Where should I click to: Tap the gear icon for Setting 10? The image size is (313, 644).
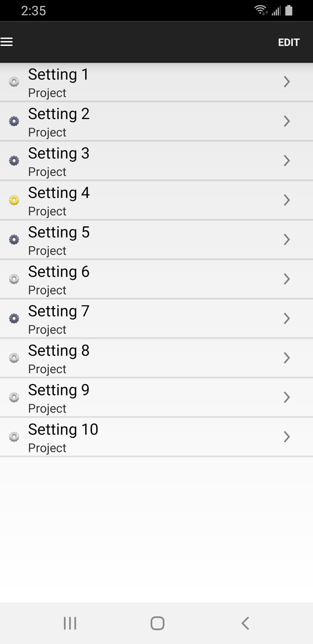tap(14, 437)
